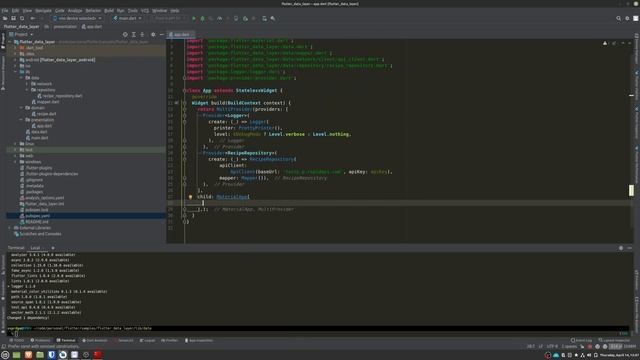Start debugging with the green bug icon

pos(202,18)
